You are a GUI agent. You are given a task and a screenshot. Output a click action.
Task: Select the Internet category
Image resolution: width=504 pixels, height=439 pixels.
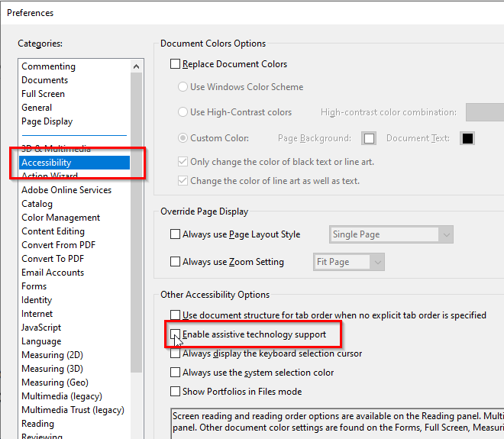tap(37, 314)
